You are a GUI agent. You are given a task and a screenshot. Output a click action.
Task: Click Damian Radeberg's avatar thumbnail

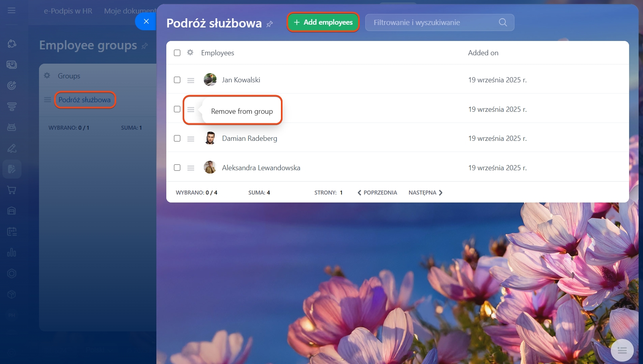pyautogui.click(x=210, y=138)
